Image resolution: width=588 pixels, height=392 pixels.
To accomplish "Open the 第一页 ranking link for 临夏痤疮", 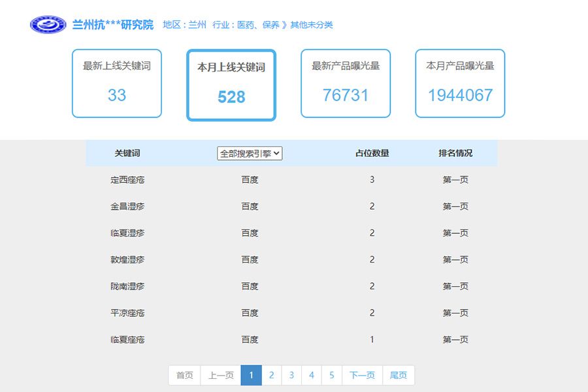I will tap(454, 339).
